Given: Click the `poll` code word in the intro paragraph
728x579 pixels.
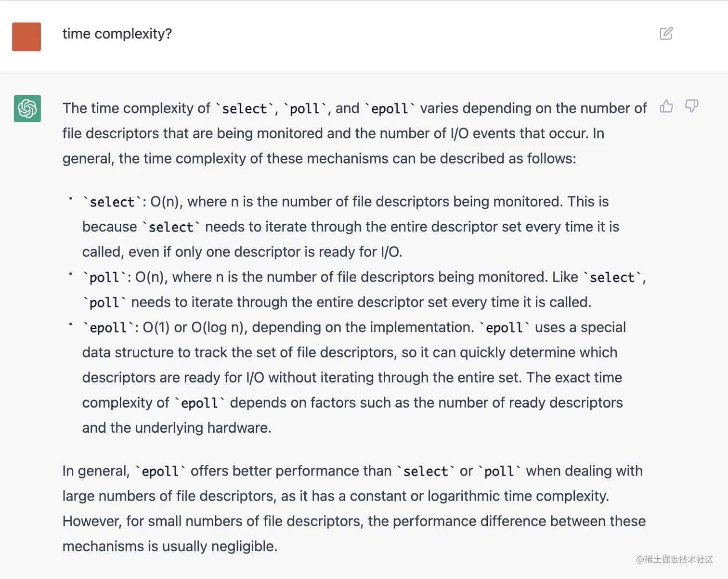Looking at the screenshot, I should click(304, 109).
